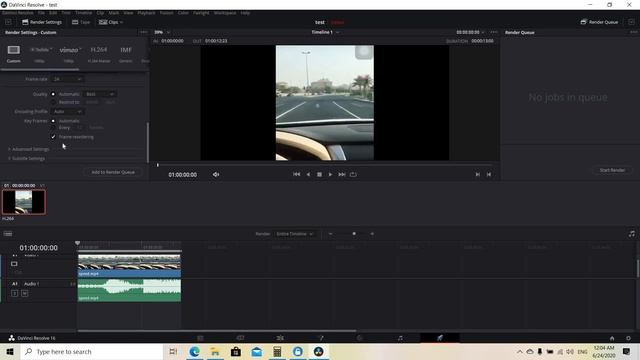Solo the Audio 1 track
Screen dimensions: 640x360
click(15, 293)
